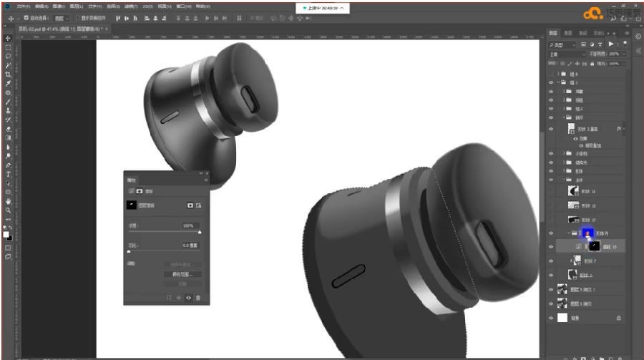Select the Crop tool in the toolbar
The image size is (644, 360).
click(x=8, y=74)
